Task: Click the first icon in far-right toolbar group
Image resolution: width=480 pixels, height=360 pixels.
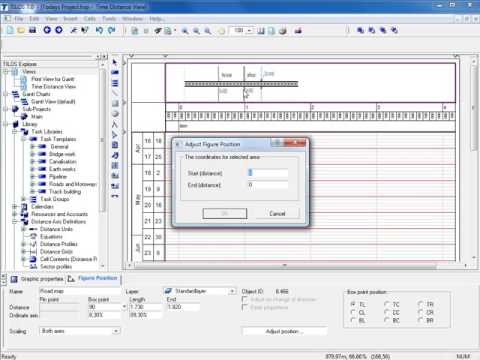Action: point(360,30)
